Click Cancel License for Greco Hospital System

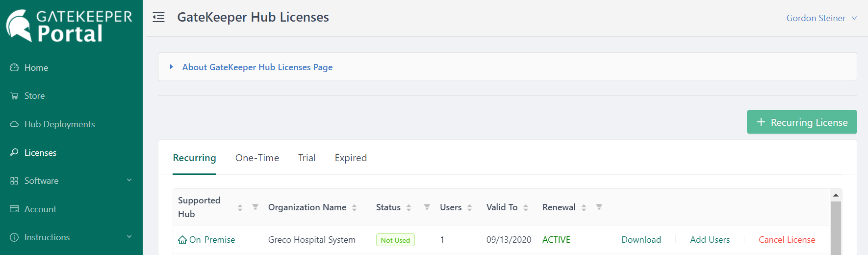coord(787,240)
